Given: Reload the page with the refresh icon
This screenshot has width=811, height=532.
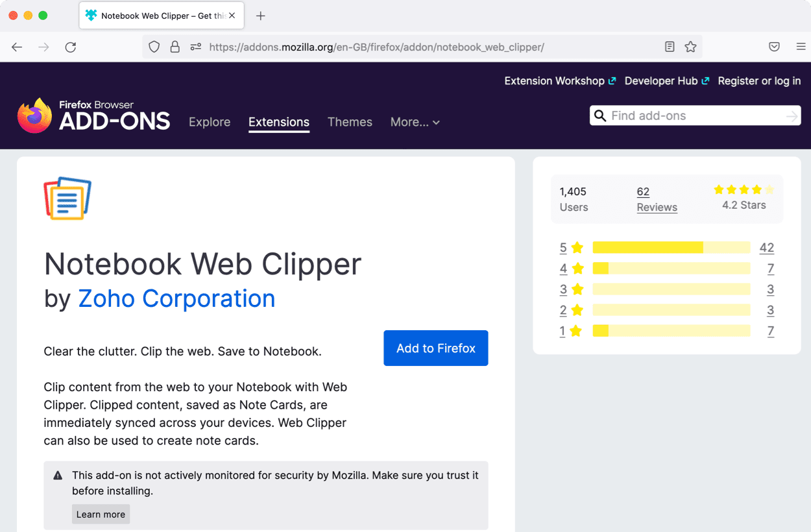Looking at the screenshot, I should pyautogui.click(x=71, y=47).
